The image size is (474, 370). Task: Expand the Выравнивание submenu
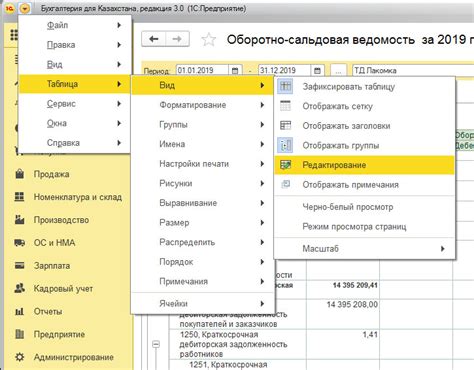pos(203,203)
